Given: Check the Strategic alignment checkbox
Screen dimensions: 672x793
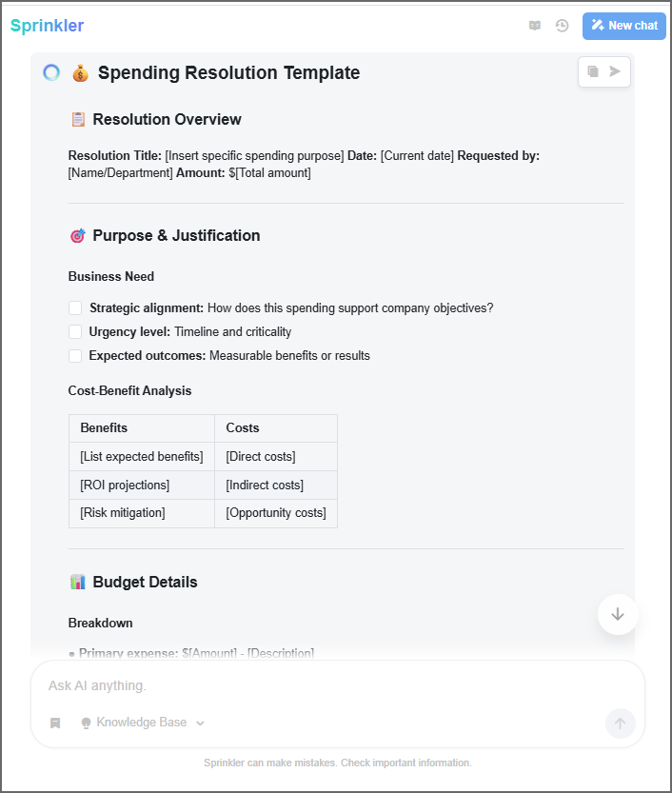Looking at the screenshot, I should click(x=75, y=308).
